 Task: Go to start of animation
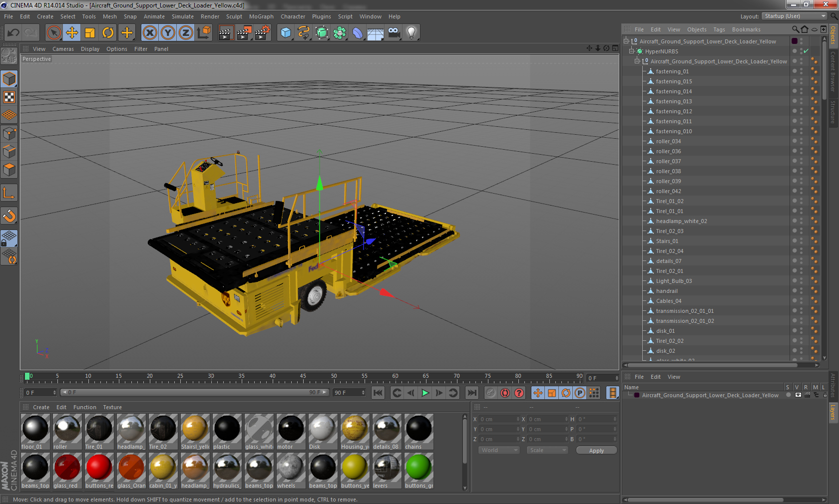point(378,393)
